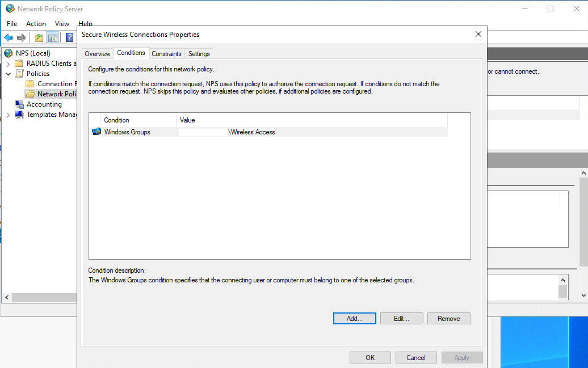Click the Back navigation arrow icon

(x=8, y=38)
